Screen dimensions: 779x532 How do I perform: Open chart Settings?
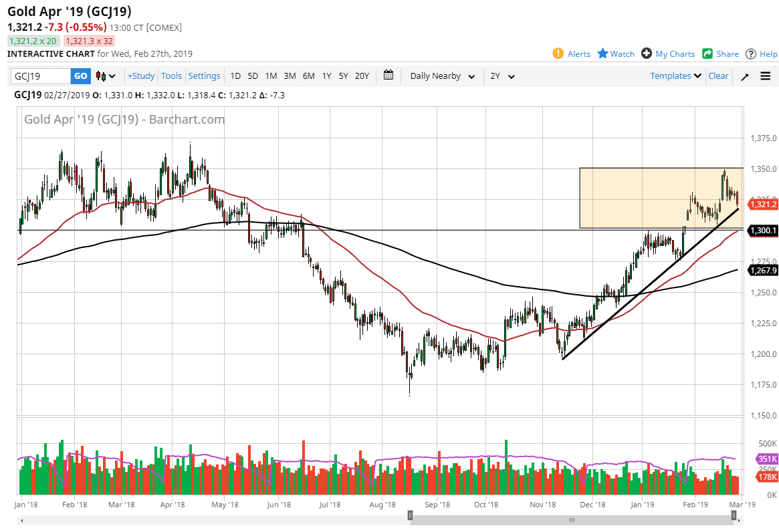click(x=204, y=76)
